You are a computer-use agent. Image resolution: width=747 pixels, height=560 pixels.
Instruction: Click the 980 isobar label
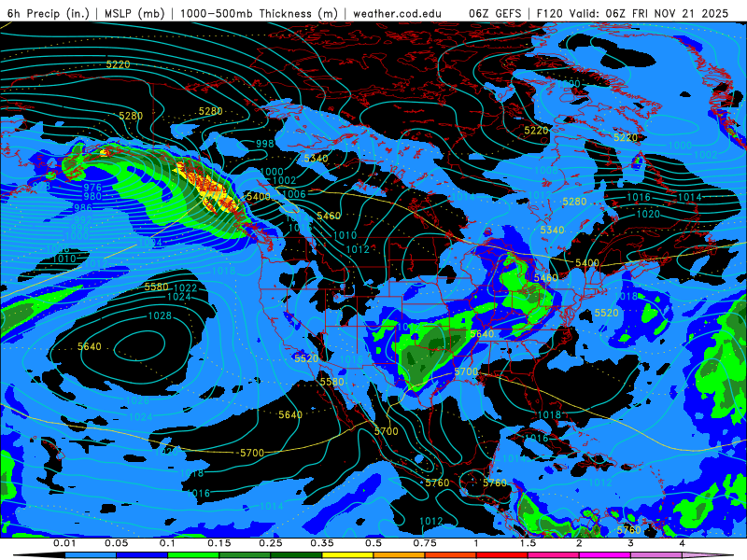[92, 196]
